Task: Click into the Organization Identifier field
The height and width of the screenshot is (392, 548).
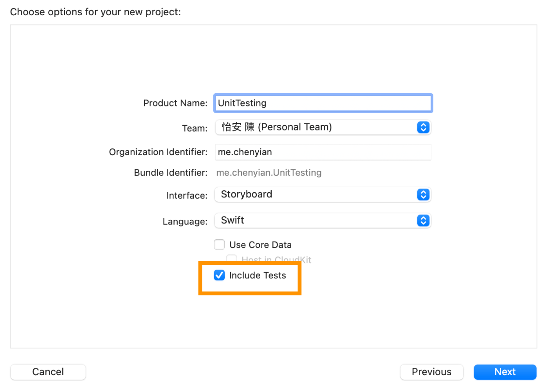Action: click(x=323, y=152)
